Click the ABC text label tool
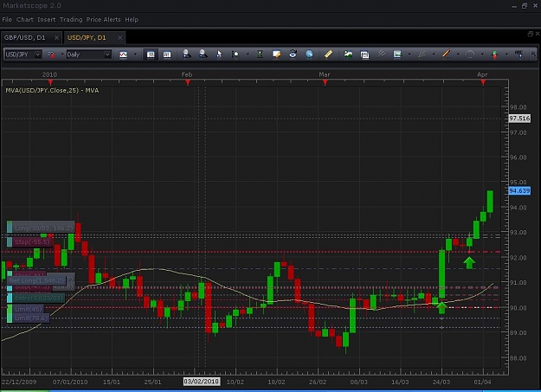Screen dimensions: 541x392 (x=518, y=54)
